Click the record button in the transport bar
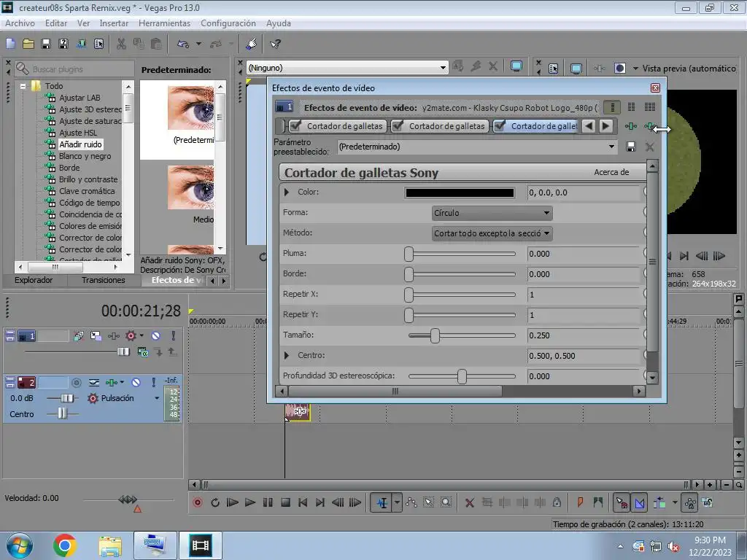Screen dimensions: 747x560 point(197,502)
